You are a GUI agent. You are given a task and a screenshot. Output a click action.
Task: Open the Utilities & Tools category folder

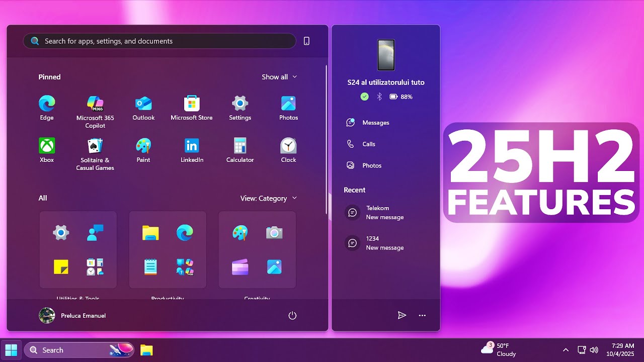pyautogui.click(x=78, y=249)
